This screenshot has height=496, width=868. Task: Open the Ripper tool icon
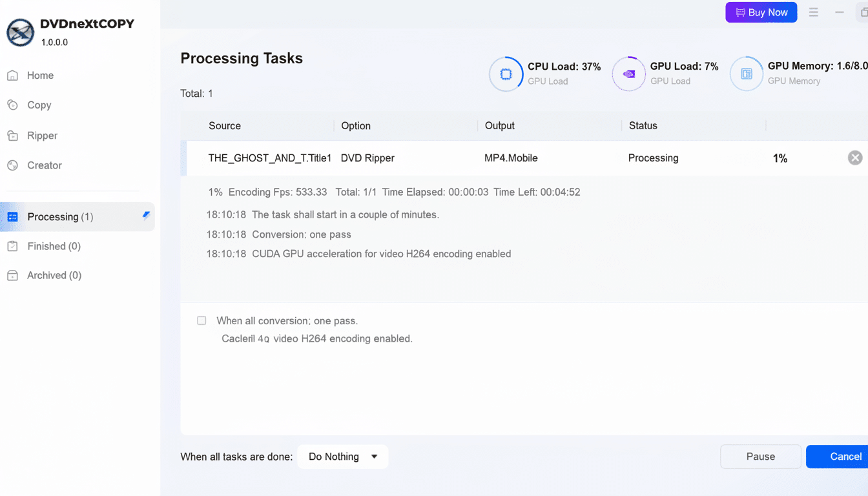point(13,135)
